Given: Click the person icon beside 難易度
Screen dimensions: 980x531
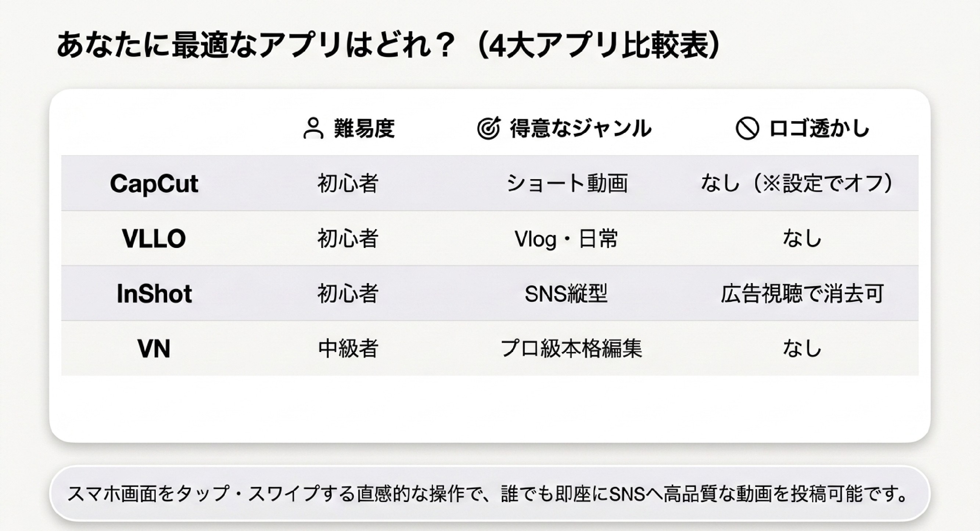Looking at the screenshot, I should coord(313,129).
